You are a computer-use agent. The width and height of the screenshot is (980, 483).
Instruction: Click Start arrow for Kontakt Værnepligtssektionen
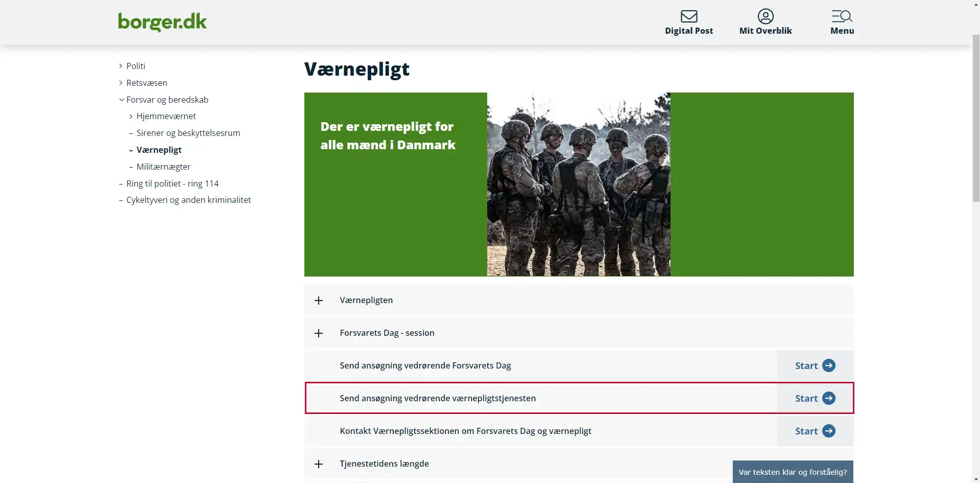828,431
